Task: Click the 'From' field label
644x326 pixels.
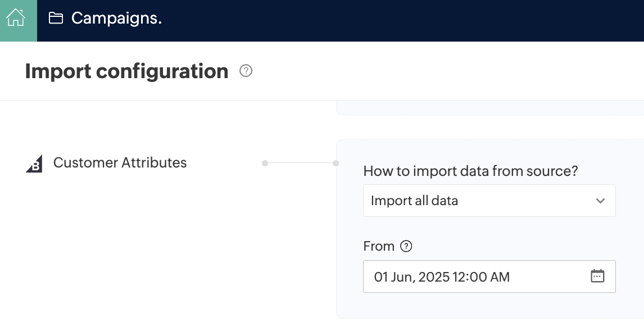Action: click(x=379, y=246)
